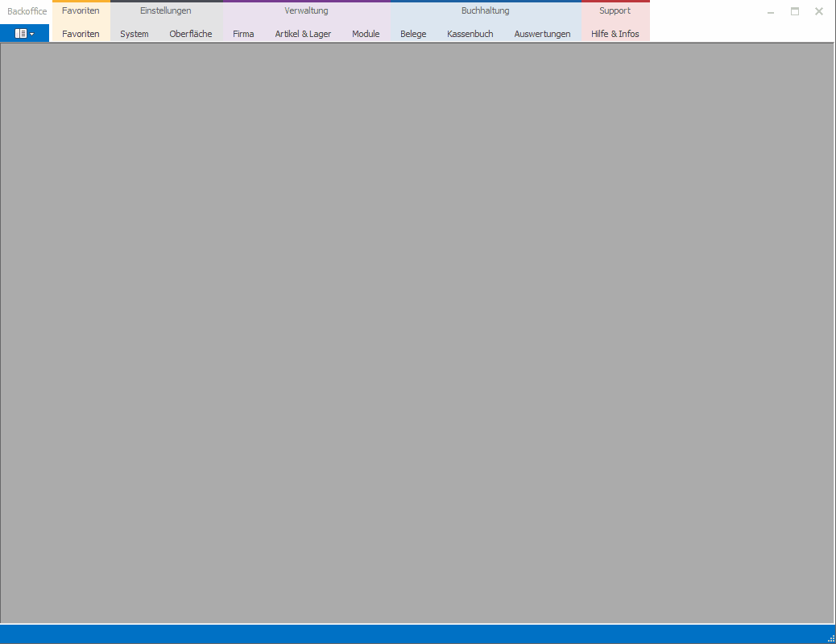Screen dimensions: 836x644
Task: Open the blue application menu dropdown button
Action: click(24, 33)
